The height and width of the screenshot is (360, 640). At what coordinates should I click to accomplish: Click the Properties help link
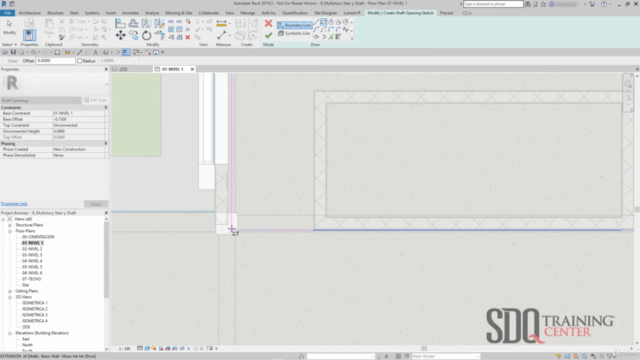pos(14,204)
